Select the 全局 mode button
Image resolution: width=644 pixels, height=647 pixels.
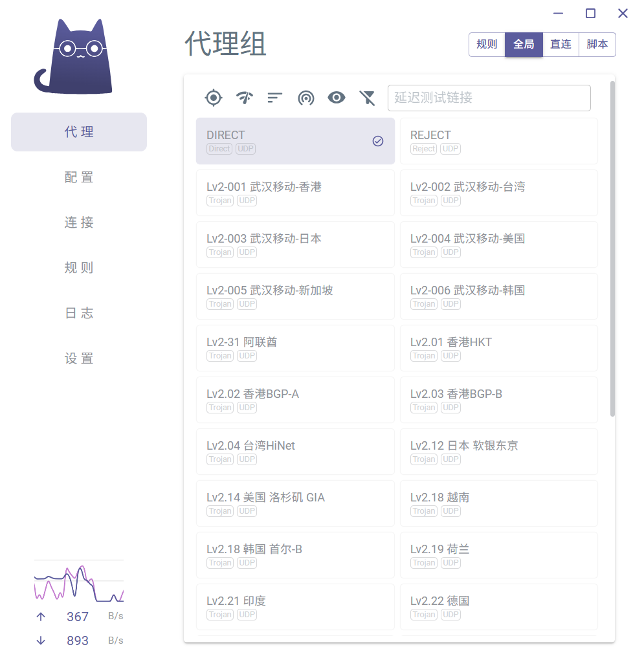(x=524, y=45)
